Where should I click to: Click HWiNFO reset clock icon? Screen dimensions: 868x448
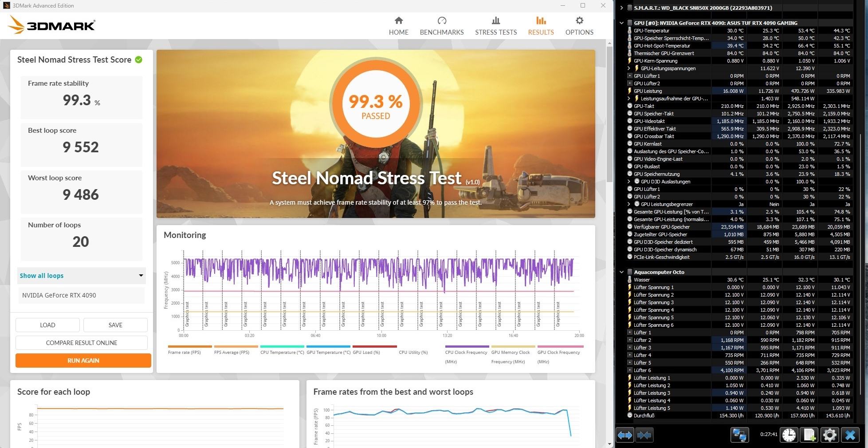click(x=789, y=435)
